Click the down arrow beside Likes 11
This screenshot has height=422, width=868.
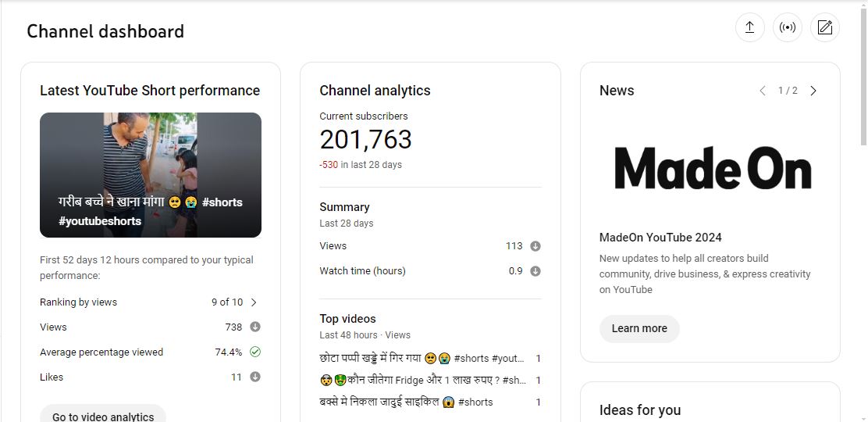tap(255, 377)
